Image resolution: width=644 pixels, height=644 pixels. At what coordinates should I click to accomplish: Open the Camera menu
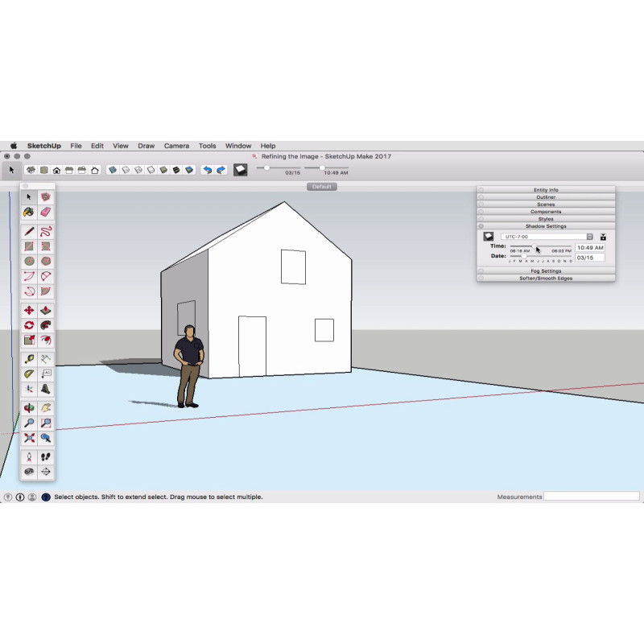[176, 146]
